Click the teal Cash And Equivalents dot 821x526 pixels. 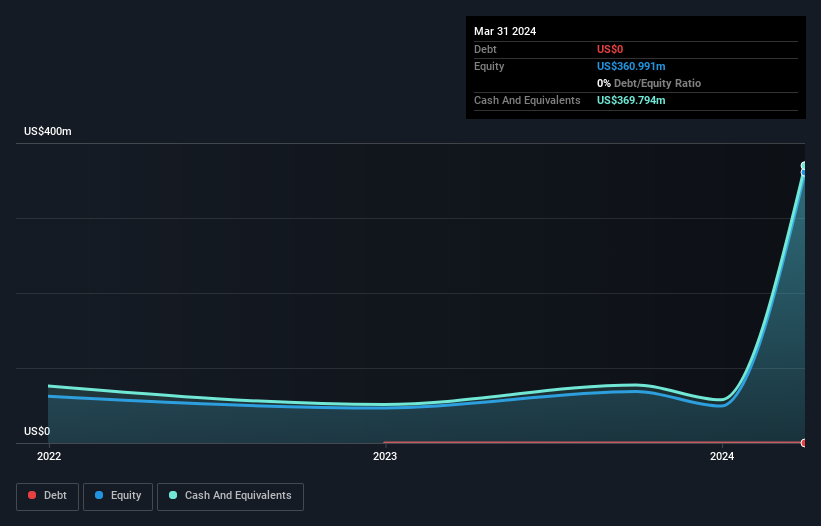tap(173, 495)
